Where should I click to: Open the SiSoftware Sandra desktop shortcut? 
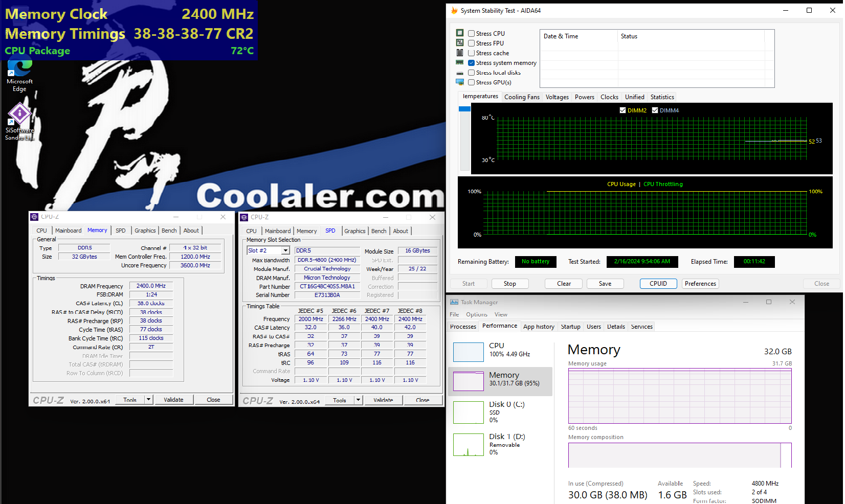click(x=19, y=122)
